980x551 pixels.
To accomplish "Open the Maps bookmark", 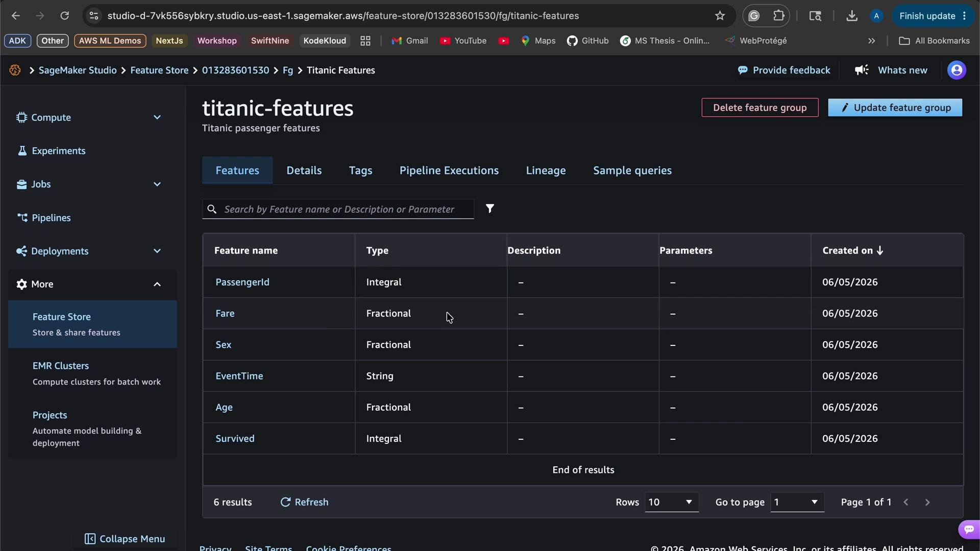I will click(538, 41).
